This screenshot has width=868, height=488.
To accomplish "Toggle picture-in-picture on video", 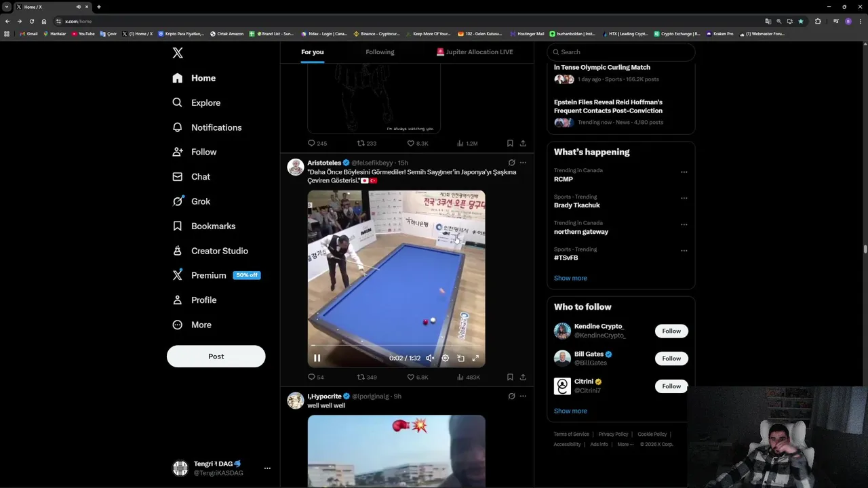I will click(x=460, y=358).
